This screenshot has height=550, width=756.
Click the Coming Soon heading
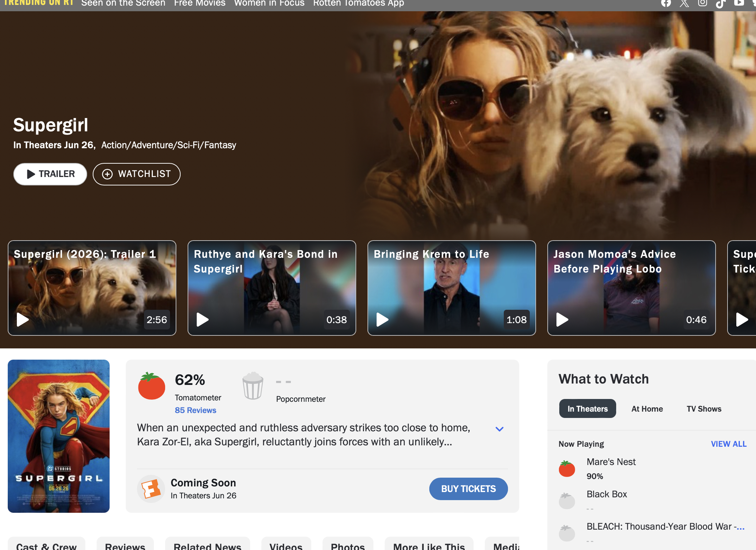point(203,483)
